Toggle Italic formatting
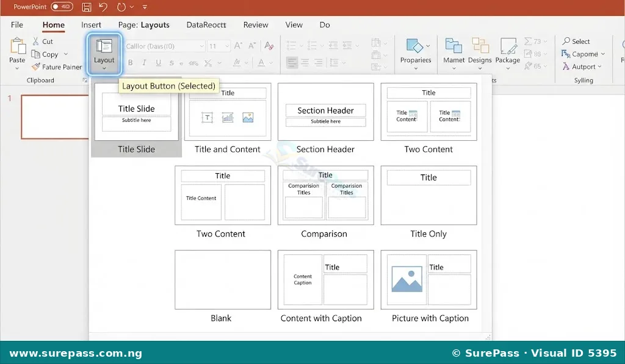Screen dimensions: 625x364 tap(144, 63)
